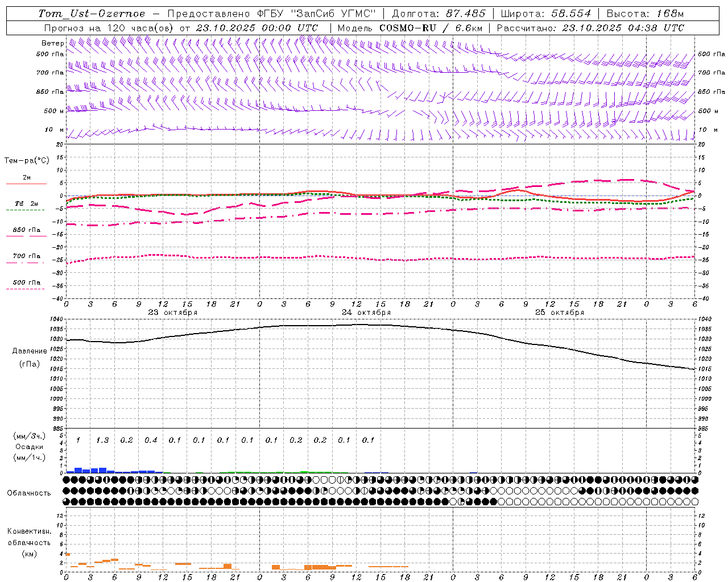Click the Давление pressure panel label
The height and width of the screenshot is (582, 728).
click(x=30, y=351)
